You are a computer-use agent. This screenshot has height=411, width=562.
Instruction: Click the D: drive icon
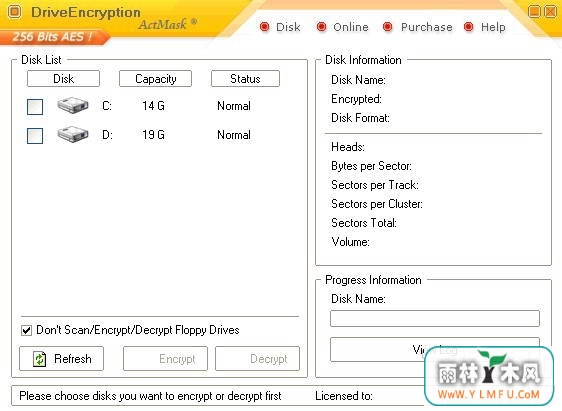(x=73, y=134)
